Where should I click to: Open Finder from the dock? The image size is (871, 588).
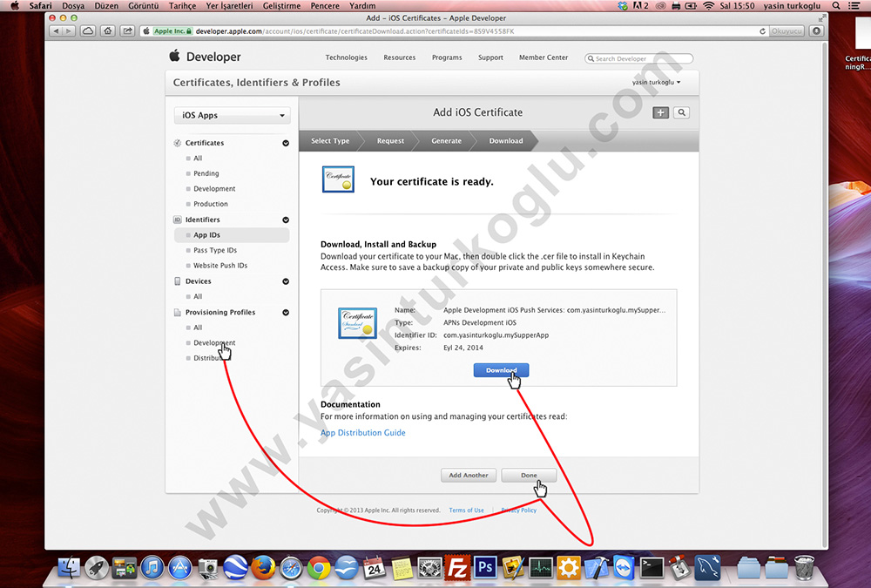(69, 568)
